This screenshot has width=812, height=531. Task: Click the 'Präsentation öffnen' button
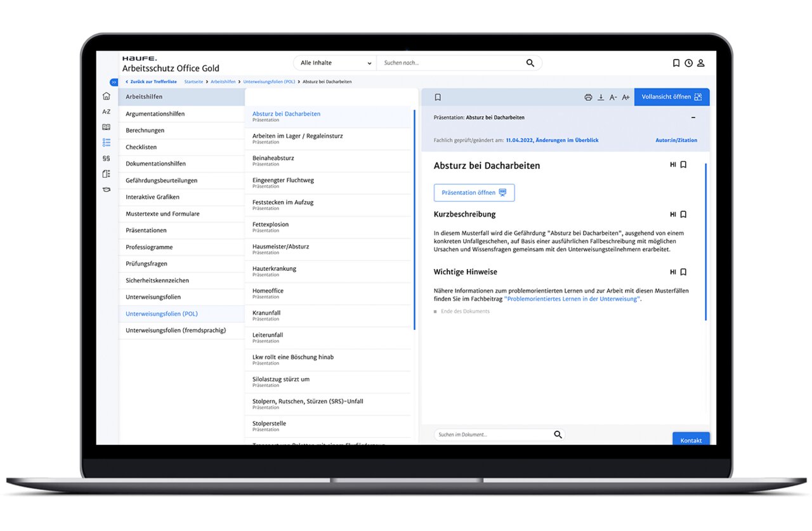(474, 193)
